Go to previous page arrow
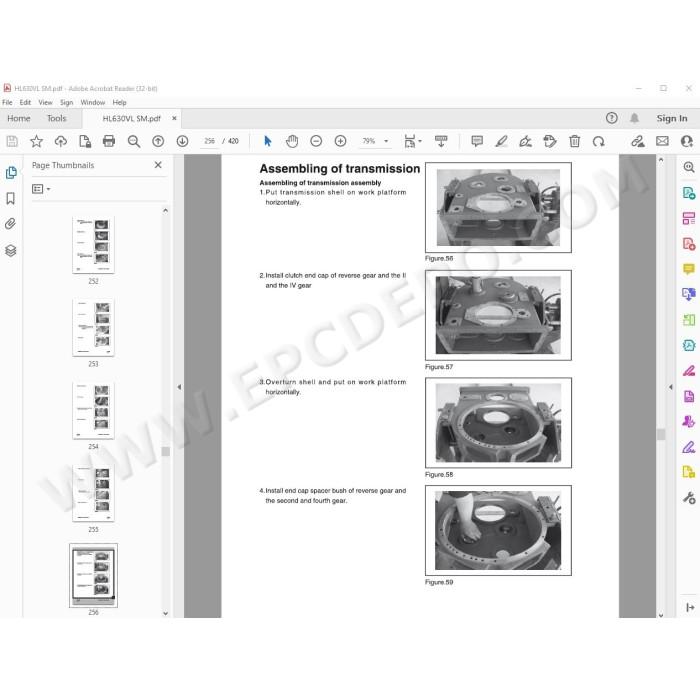This screenshot has width=700, height=700. click(158, 142)
